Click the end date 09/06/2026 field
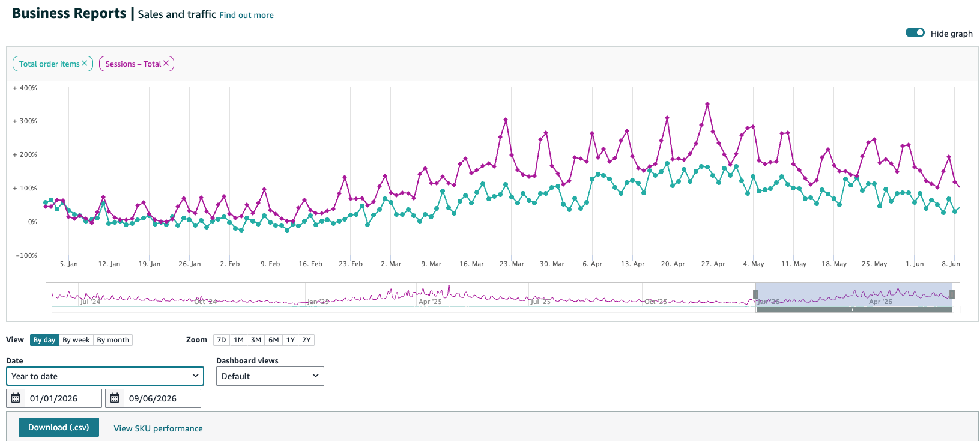The height and width of the screenshot is (441, 980). tap(162, 398)
